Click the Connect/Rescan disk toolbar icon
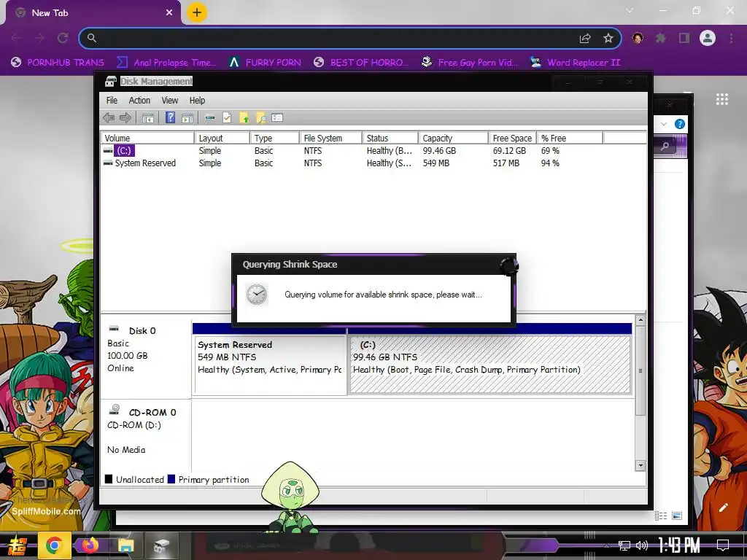 point(209,117)
